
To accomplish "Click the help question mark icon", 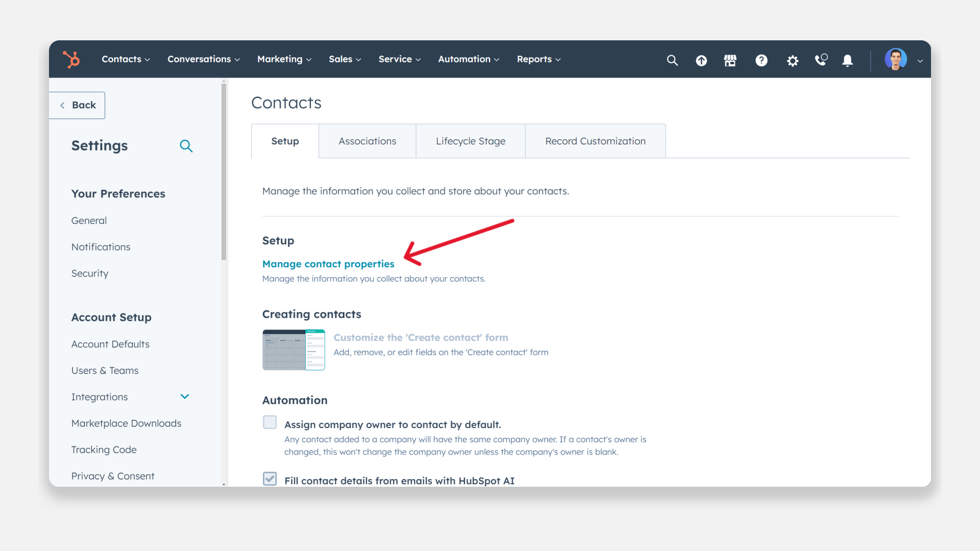I will (761, 61).
